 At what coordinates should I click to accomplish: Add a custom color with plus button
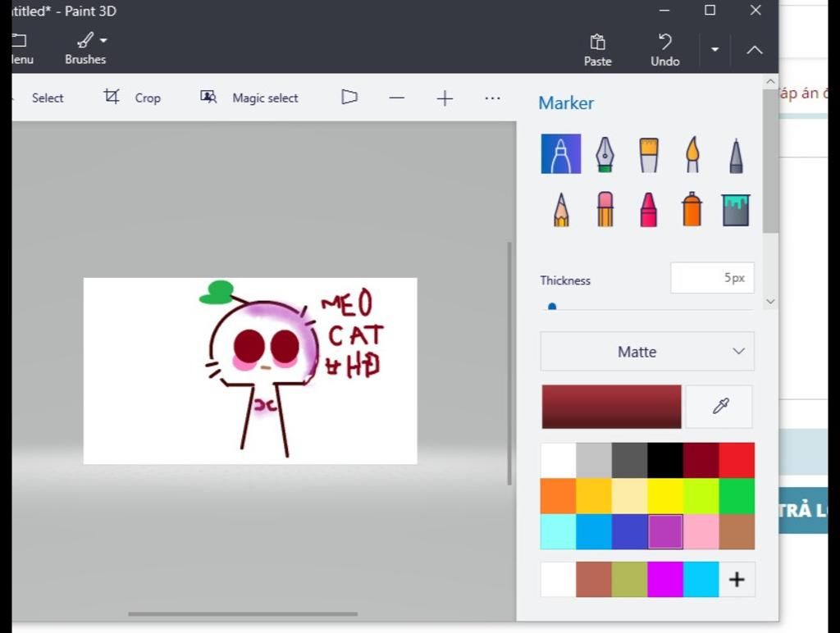(737, 580)
